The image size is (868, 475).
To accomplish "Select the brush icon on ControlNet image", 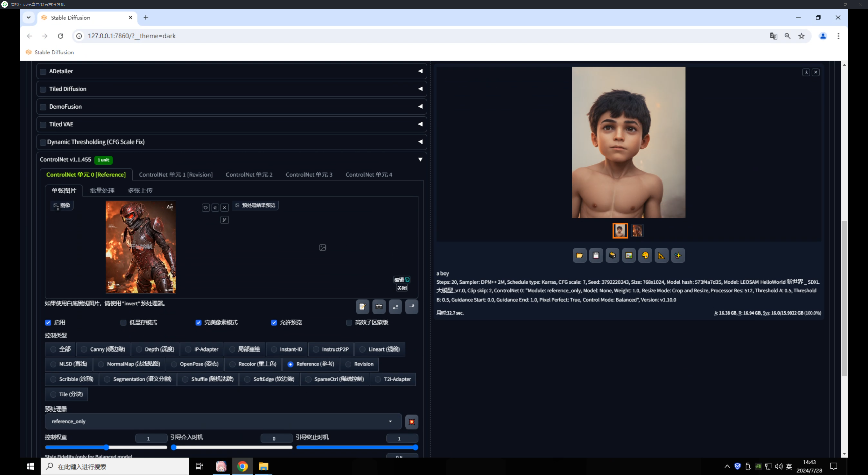I will pos(224,220).
